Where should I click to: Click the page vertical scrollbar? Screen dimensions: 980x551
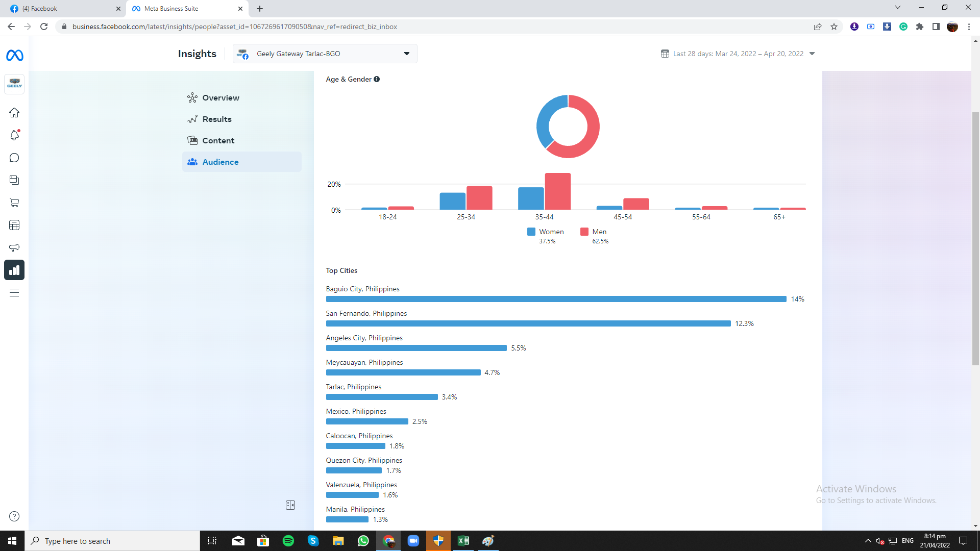pyautogui.click(x=975, y=238)
